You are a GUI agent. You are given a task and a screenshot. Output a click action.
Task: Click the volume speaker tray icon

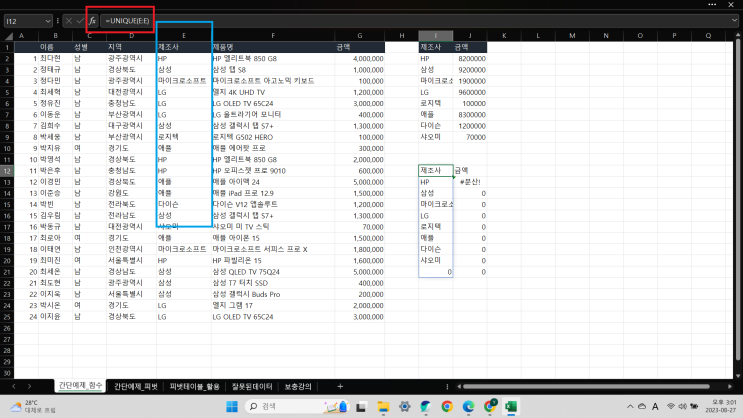click(682, 407)
